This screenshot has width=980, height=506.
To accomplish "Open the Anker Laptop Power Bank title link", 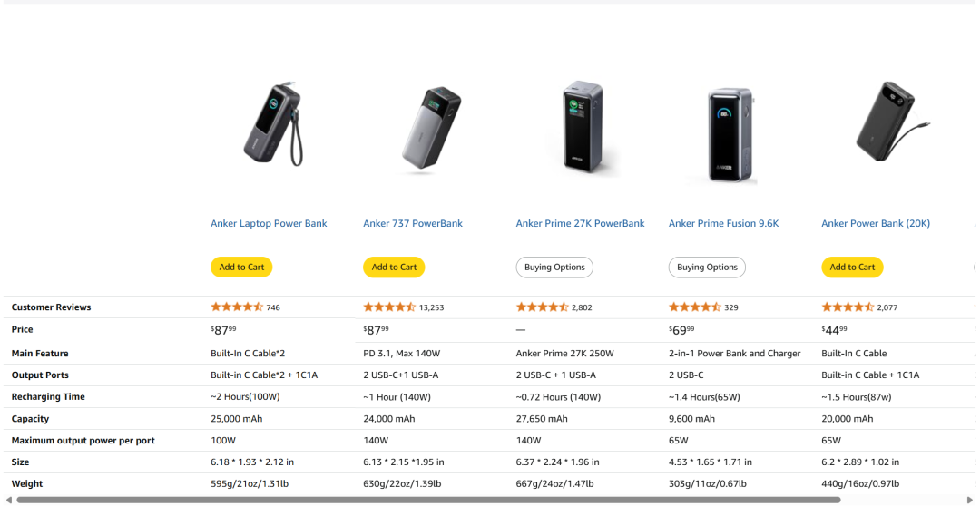I will tap(269, 224).
